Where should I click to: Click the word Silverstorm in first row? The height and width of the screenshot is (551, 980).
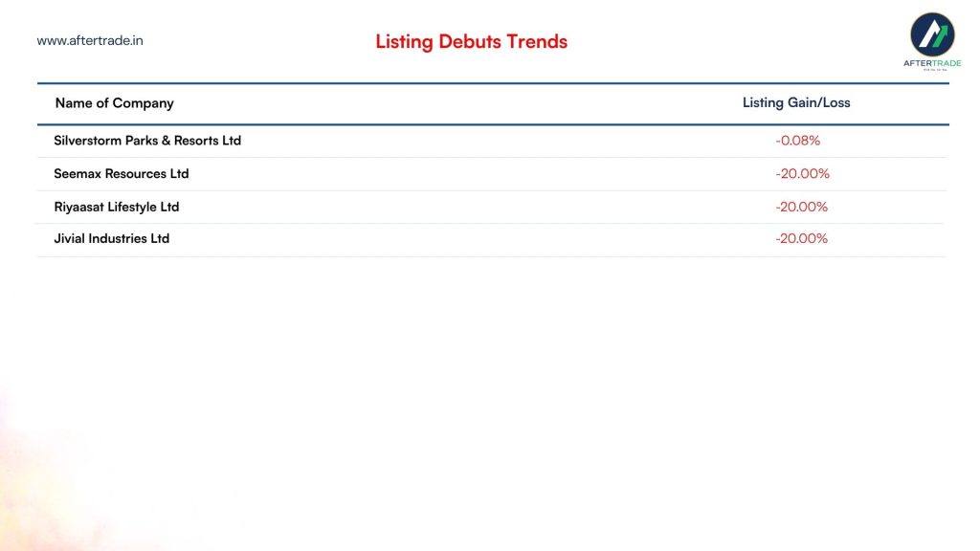[x=87, y=141]
